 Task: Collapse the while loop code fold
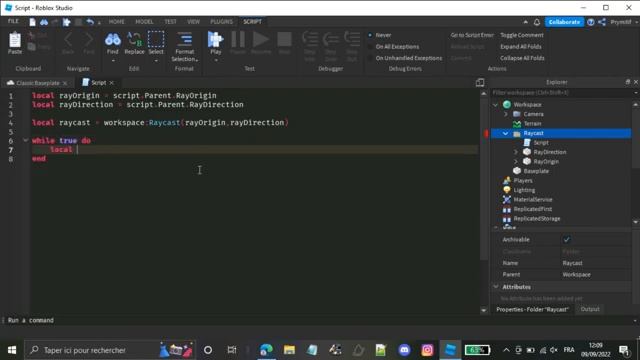(25, 140)
